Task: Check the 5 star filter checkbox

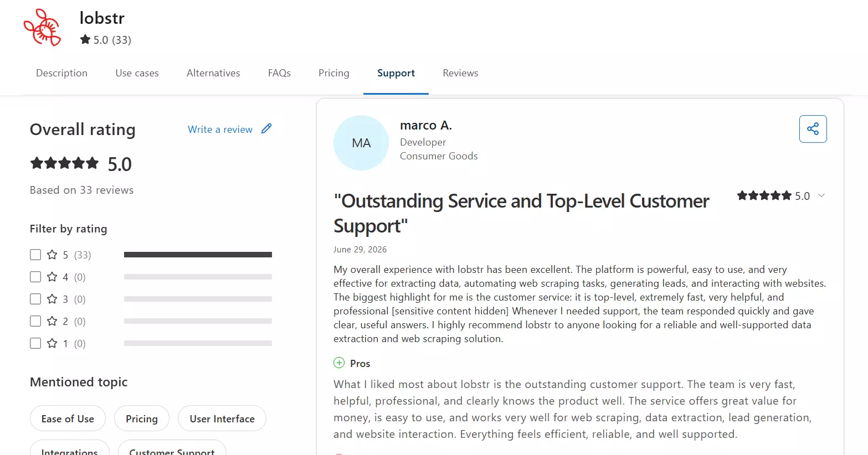Action: click(35, 255)
